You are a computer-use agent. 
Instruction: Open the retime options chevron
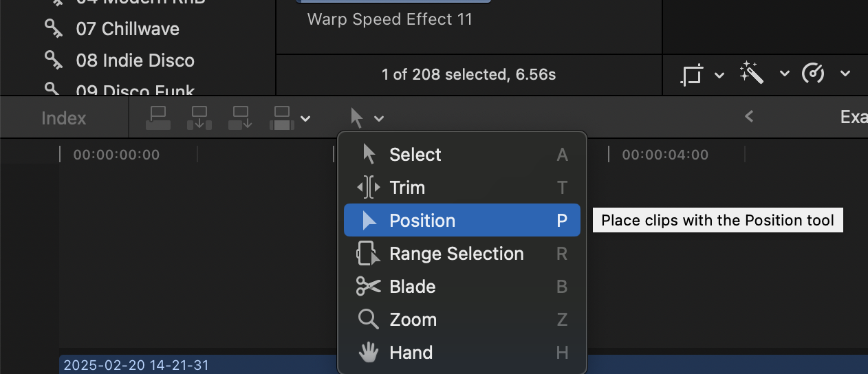[845, 74]
